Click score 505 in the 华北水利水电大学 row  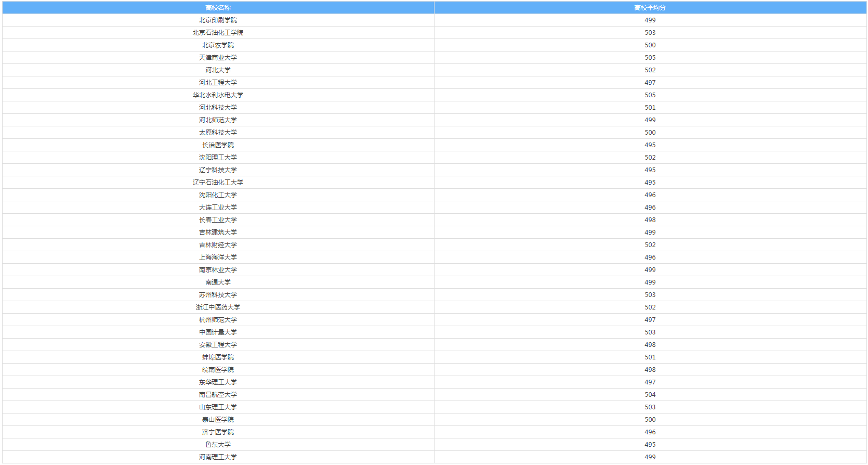[x=650, y=95]
